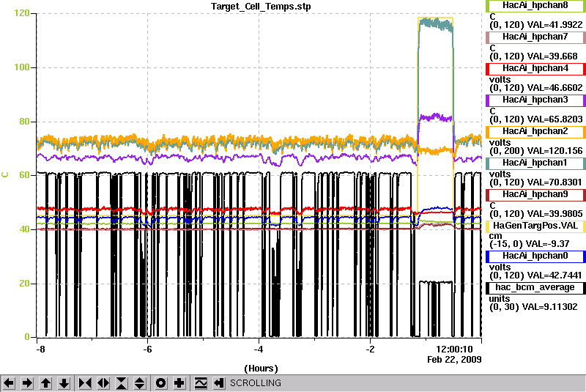Select the HacAi_hpchan7 curve legend entry
This screenshot has width=586, height=392.
pyautogui.click(x=535, y=37)
